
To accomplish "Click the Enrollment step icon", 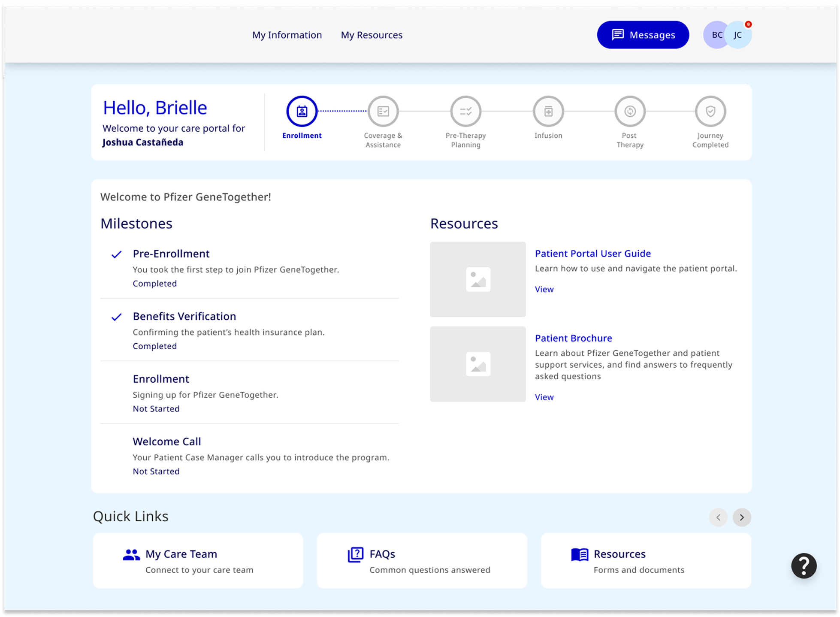I will [302, 112].
